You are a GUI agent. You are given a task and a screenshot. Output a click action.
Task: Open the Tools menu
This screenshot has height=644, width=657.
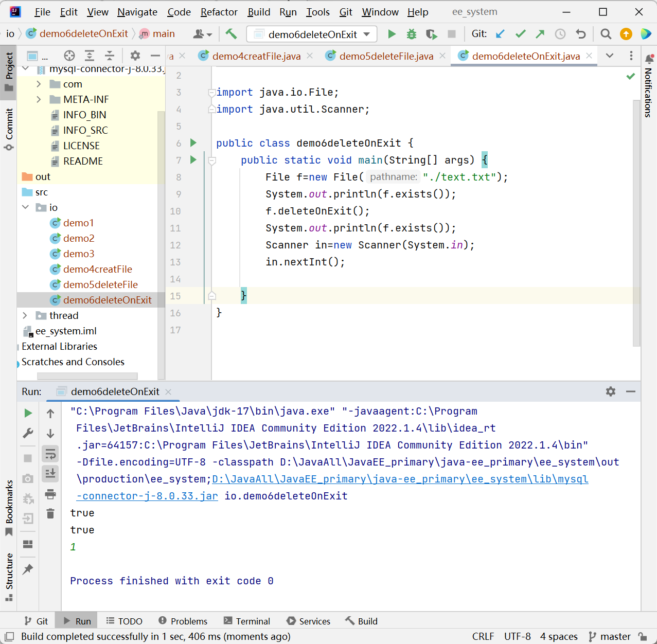[318, 12]
